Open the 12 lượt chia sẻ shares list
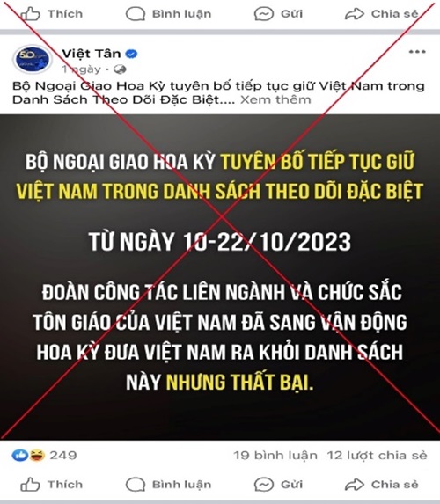 point(378,455)
